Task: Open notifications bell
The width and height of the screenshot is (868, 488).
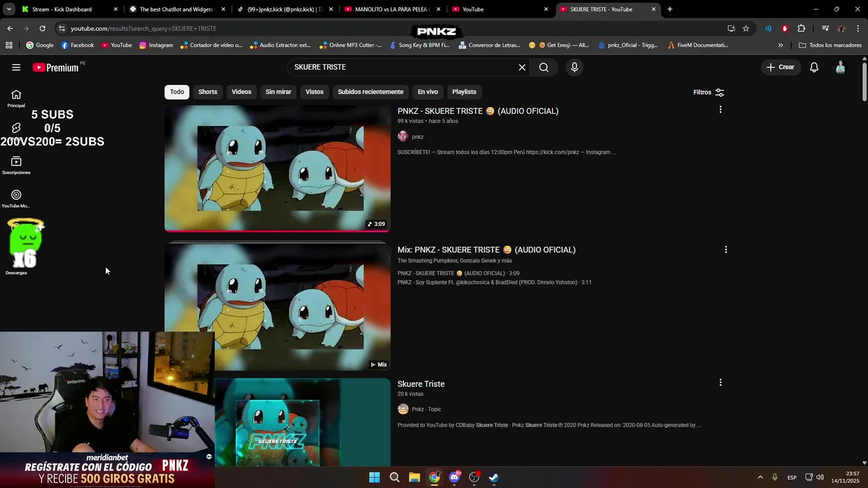Action: point(814,67)
